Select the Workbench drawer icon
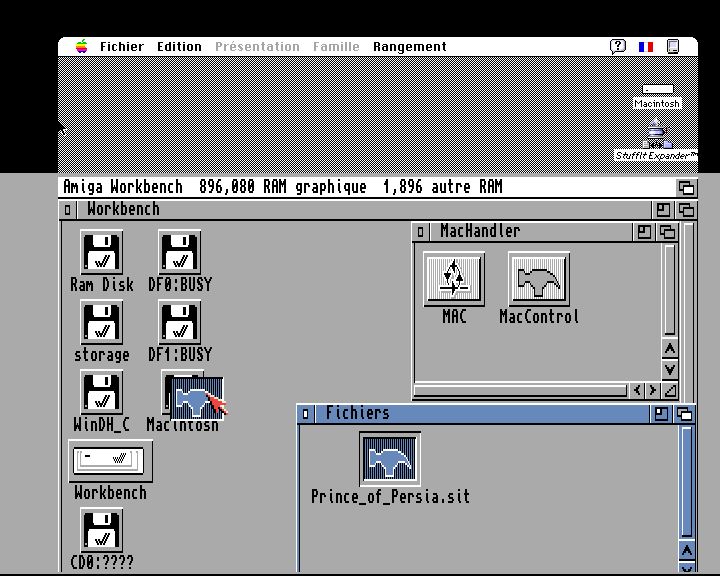Viewport: 720px width, 576px height. click(x=110, y=460)
